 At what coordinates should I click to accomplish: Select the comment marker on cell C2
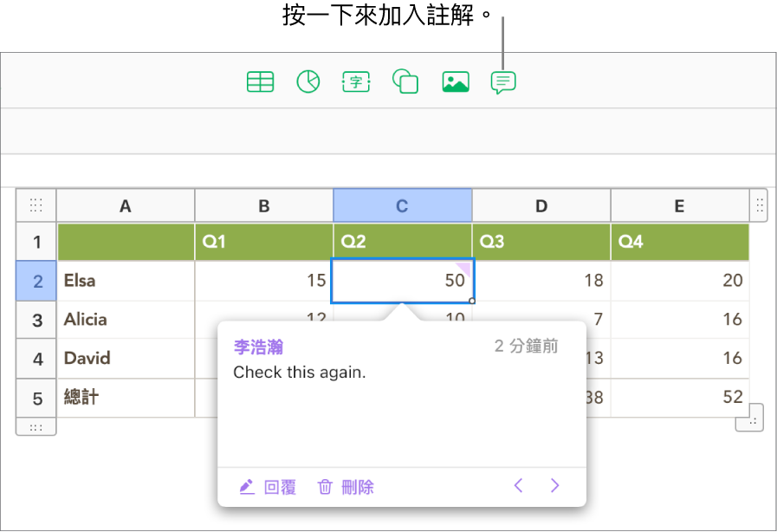click(464, 268)
